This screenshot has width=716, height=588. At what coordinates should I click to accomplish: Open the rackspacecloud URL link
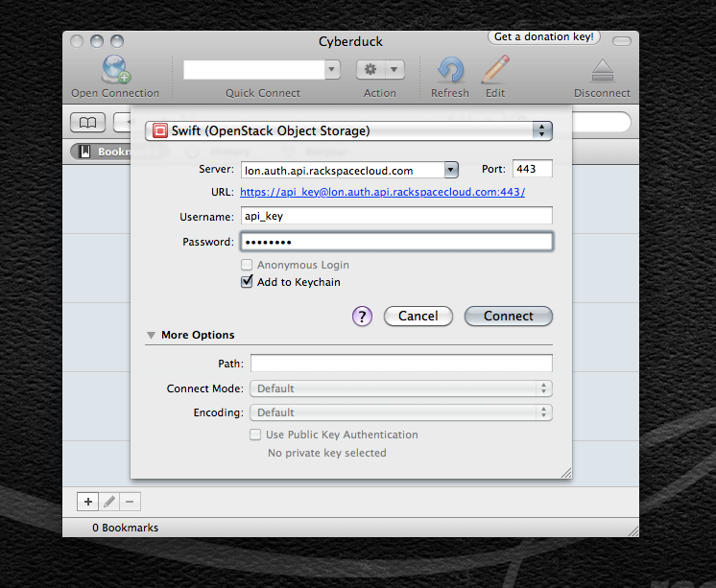click(x=382, y=192)
